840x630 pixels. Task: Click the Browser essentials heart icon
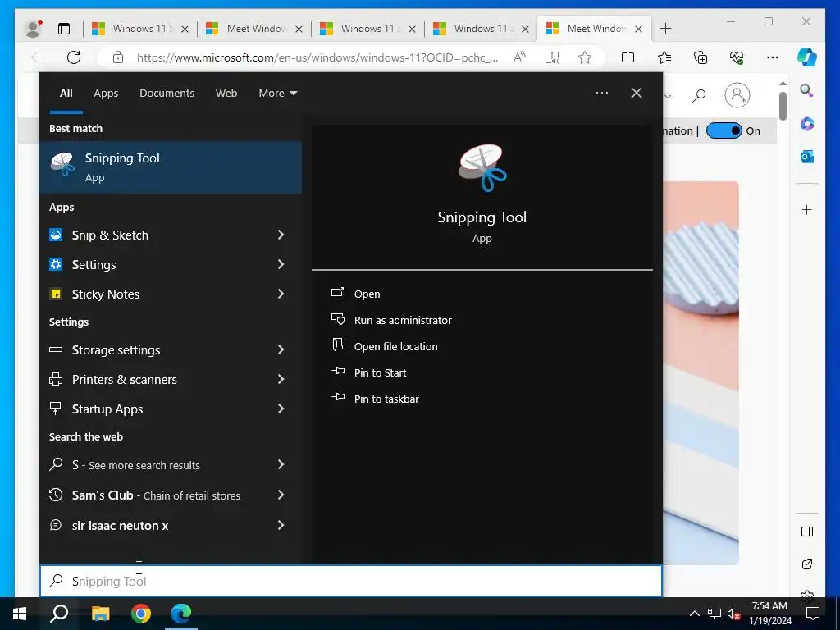click(x=737, y=57)
